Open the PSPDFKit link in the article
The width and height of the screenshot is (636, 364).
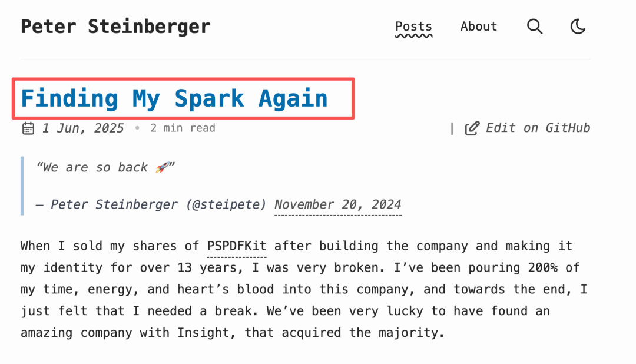pyautogui.click(x=236, y=246)
